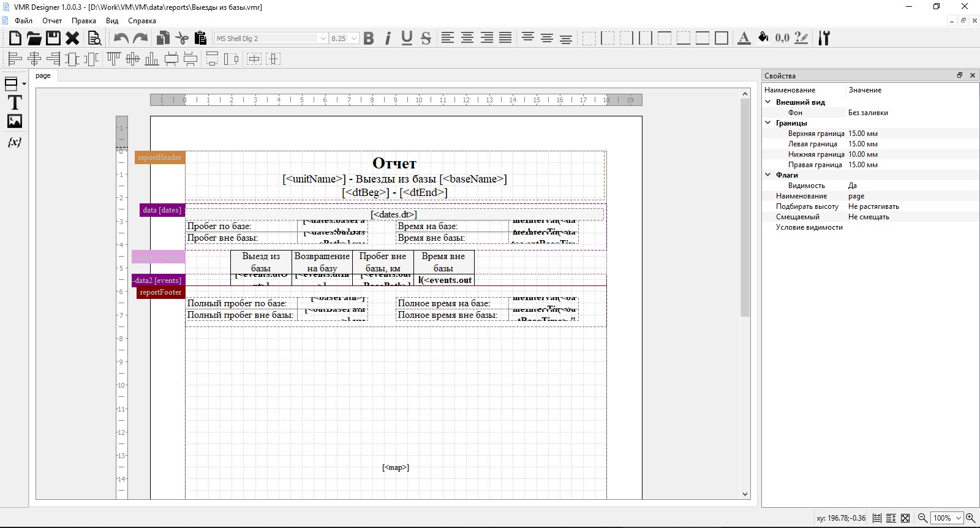Open the MS Shell Dlg 2 font dropdown

[x=323, y=39]
